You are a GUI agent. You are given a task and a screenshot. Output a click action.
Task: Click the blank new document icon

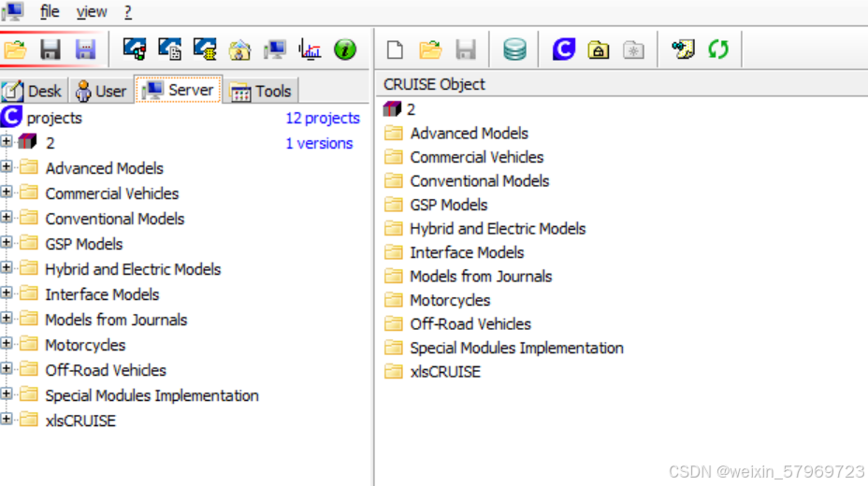395,50
